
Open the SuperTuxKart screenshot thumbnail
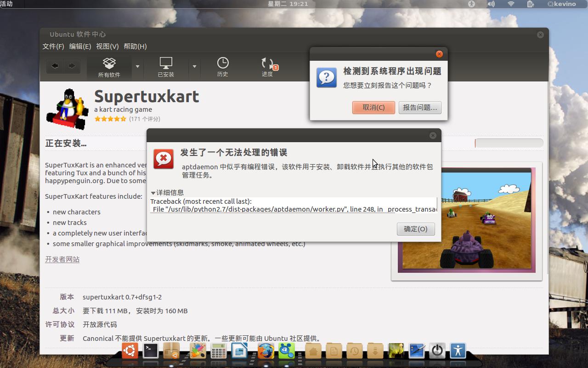466,220
